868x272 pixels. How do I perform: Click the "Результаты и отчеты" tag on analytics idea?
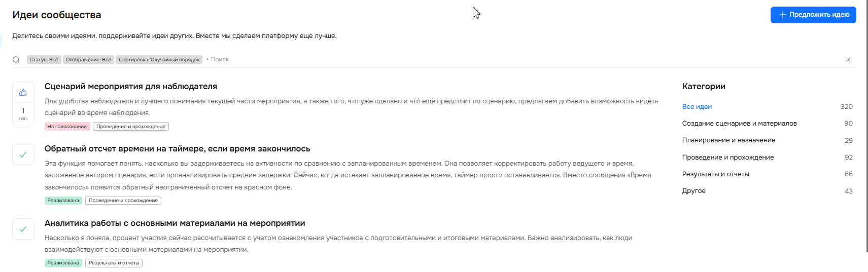[x=114, y=263]
